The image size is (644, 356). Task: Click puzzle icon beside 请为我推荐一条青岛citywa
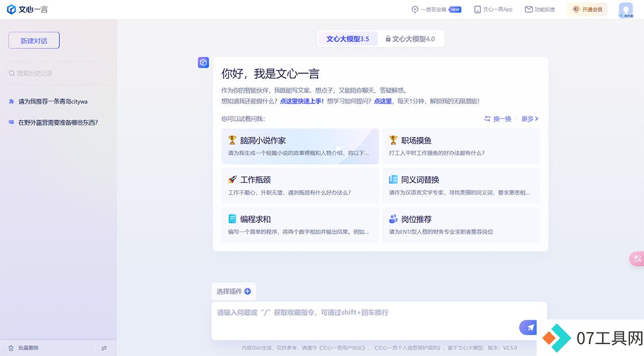[11, 101]
